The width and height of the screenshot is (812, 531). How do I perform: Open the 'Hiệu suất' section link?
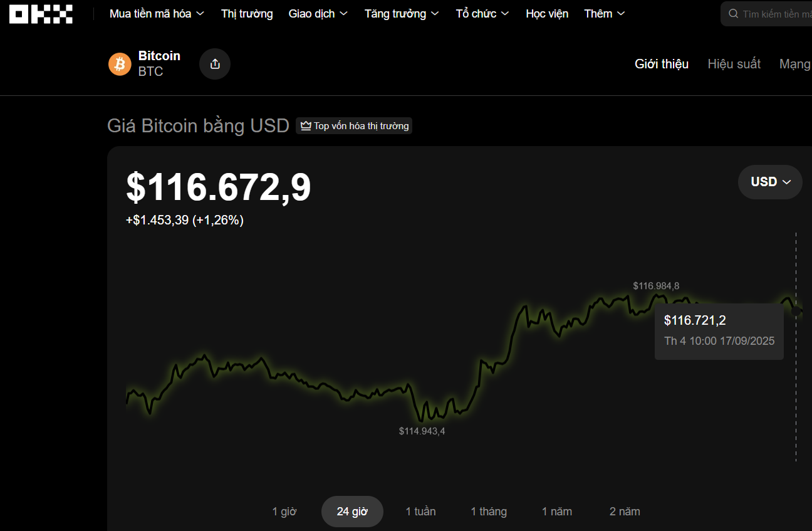pyautogui.click(x=734, y=63)
